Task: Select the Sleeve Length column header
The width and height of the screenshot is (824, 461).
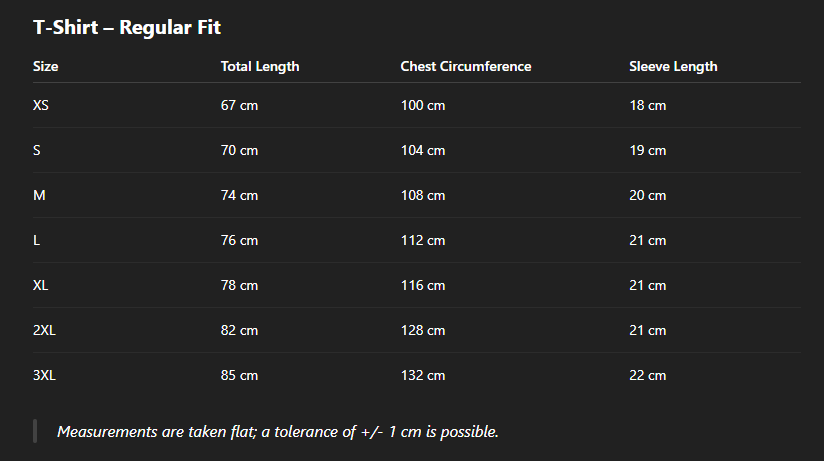Action: [673, 67]
